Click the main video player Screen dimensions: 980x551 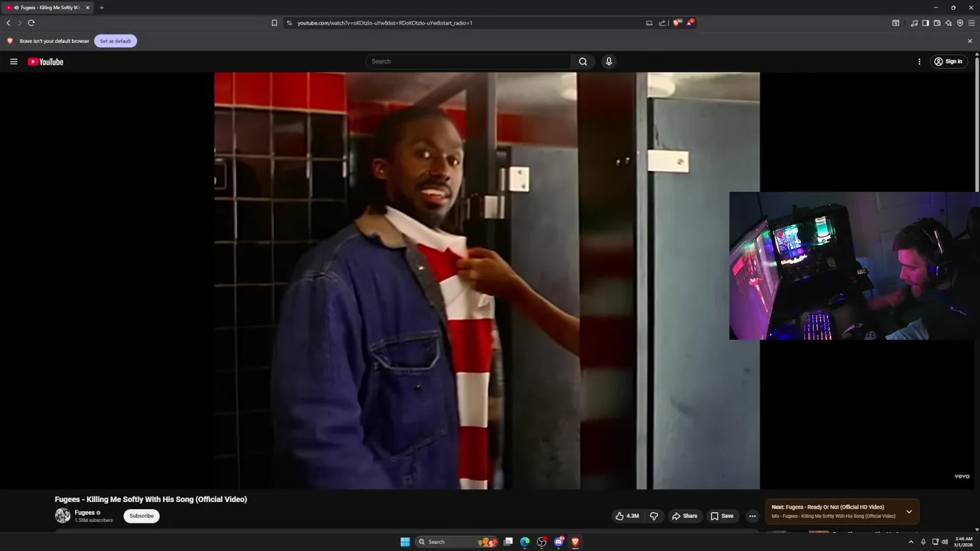(x=487, y=280)
